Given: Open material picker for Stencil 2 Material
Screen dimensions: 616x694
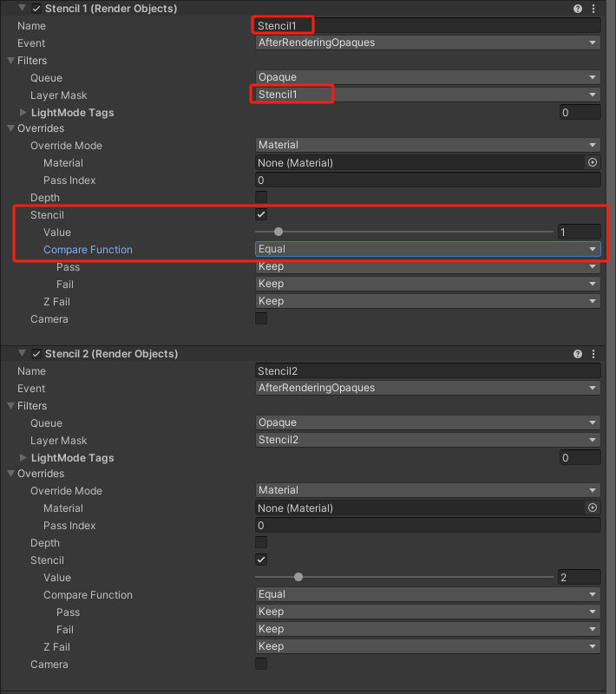Looking at the screenshot, I should coord(593,507).
